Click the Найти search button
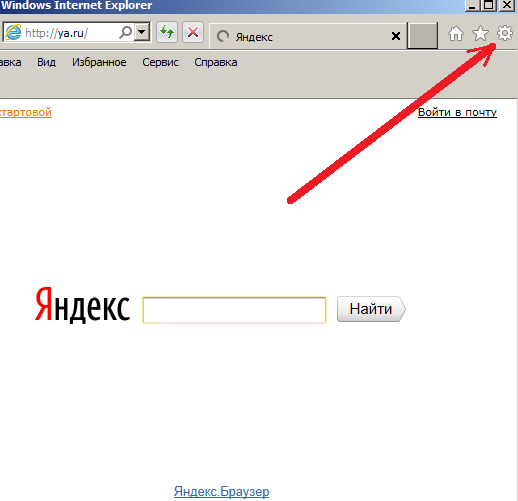The image size is (518, 501). (x=371, y=309)
